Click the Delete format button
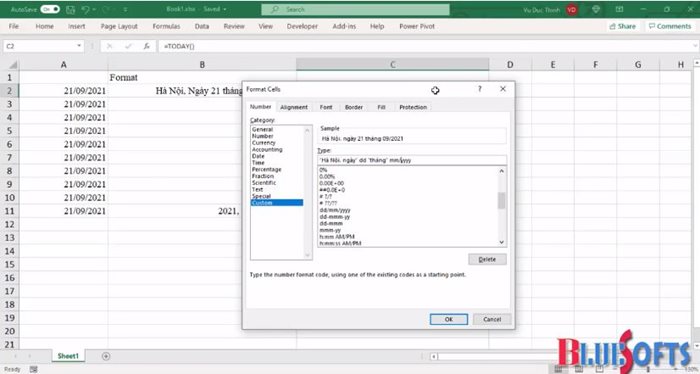Viewport: 700px width, 374px height. (487, 259)
